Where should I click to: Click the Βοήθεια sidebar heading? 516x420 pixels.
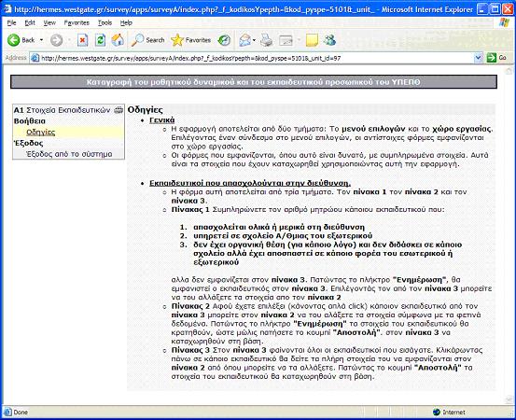[30, 120]
